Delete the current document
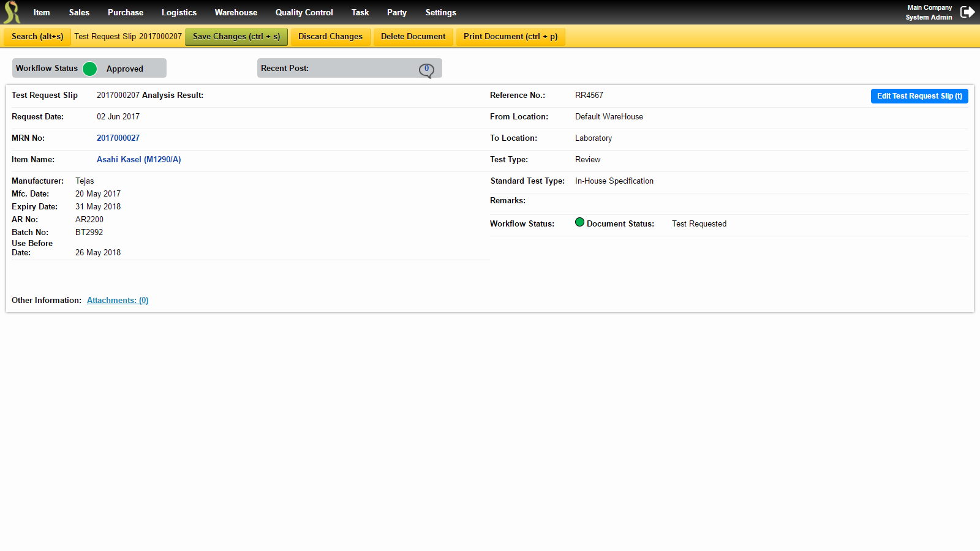 (x=413, y=36)
